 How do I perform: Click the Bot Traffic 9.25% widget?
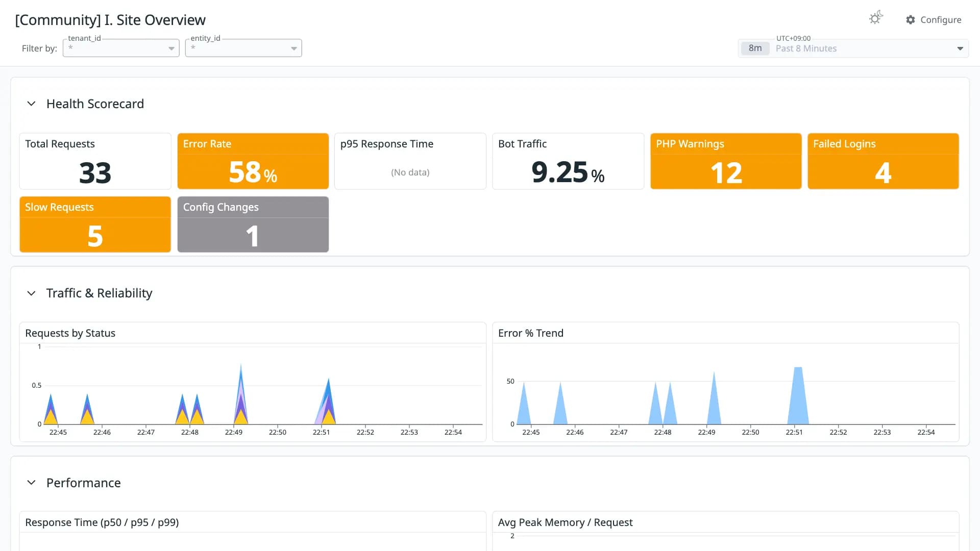(568, 161)
